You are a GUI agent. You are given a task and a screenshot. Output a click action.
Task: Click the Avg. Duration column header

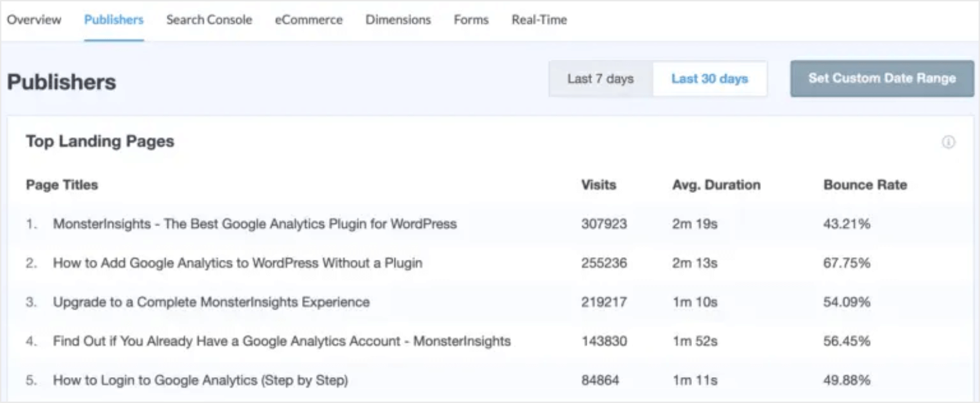click(717, 186)
